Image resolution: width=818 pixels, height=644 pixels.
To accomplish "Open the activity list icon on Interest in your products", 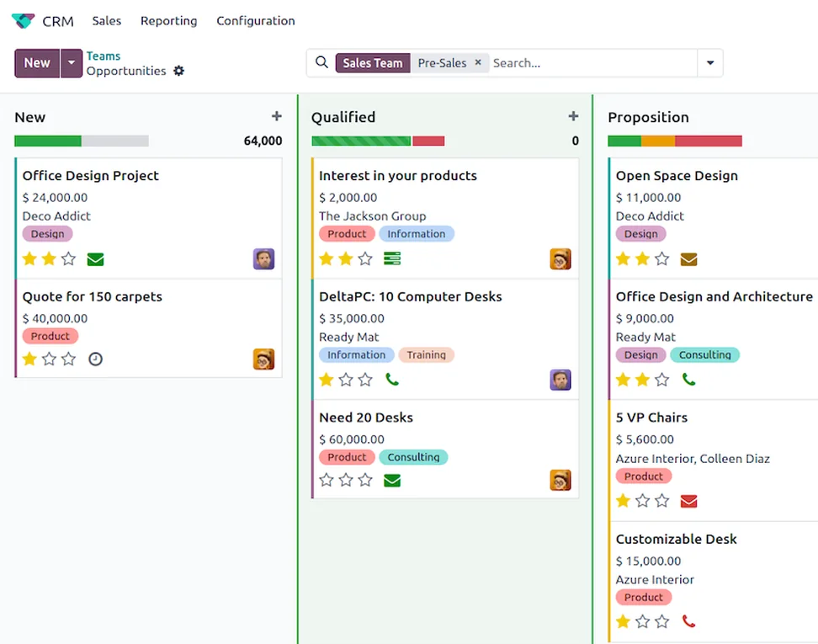I will (x=392, y=258).
